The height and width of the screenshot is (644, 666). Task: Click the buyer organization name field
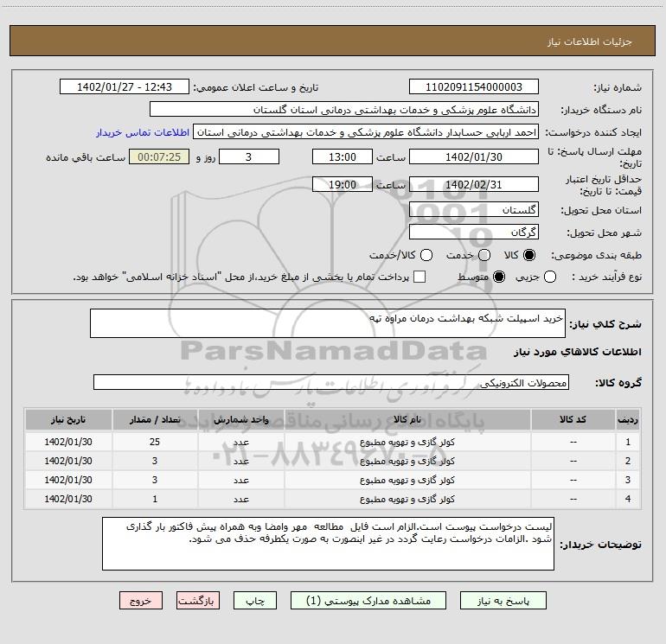tap(344, 110)
